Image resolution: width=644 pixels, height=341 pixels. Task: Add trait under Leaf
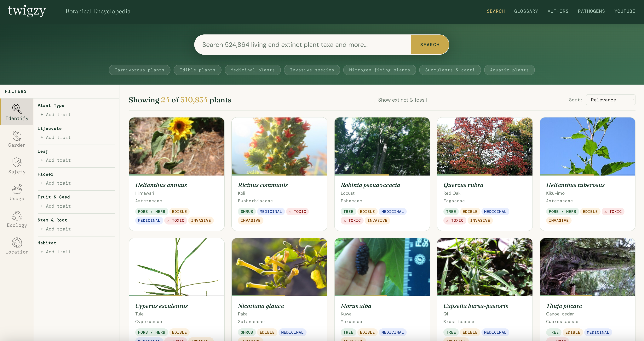[x=55, y=160]
